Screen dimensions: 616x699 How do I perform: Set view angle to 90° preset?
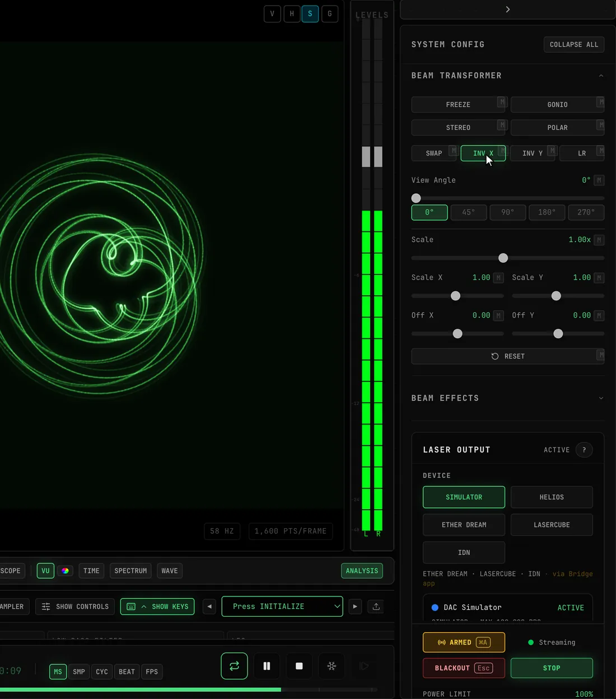coord(507,212)
